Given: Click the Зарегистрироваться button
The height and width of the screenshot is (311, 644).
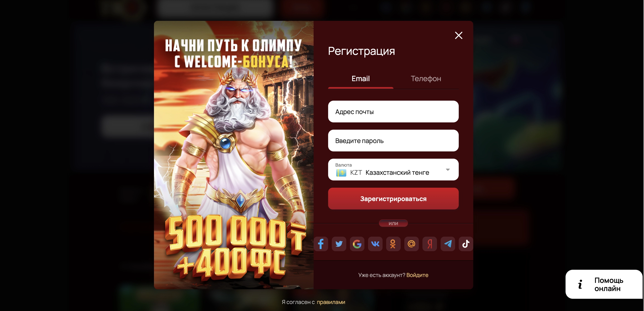Looking at the screenshot, I should point(393,199).
